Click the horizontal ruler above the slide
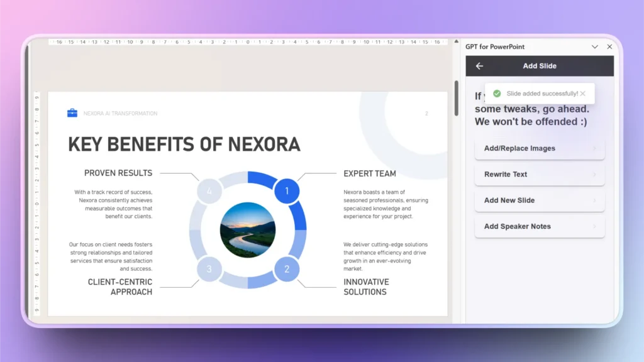Image resolution: width=644 pixels, height=362 pixels. point(248,42)
